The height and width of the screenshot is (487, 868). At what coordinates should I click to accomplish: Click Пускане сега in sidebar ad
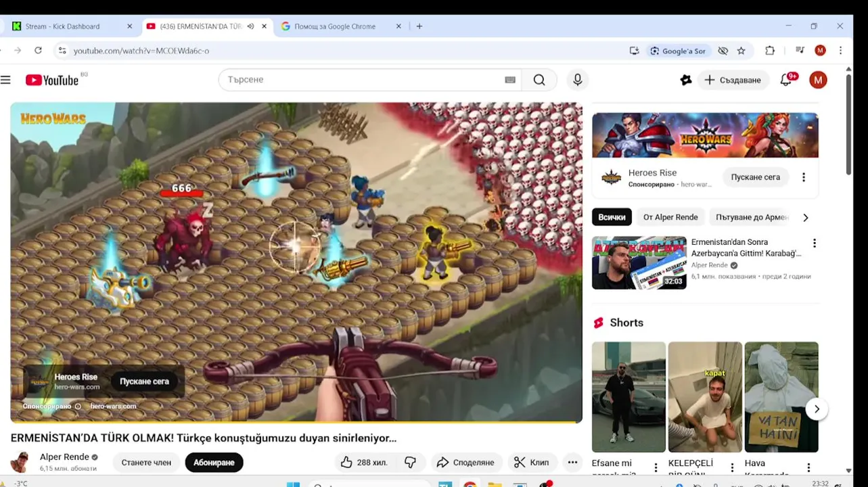756,177
